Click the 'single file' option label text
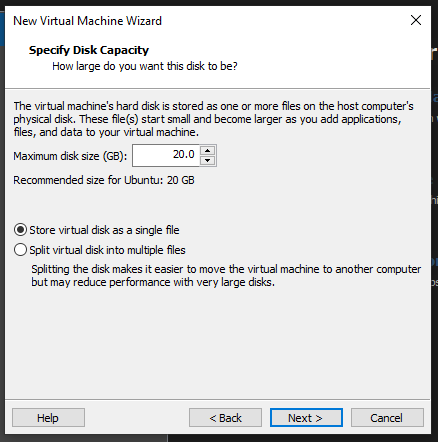The image size is (438, 442). coord(104,230)
